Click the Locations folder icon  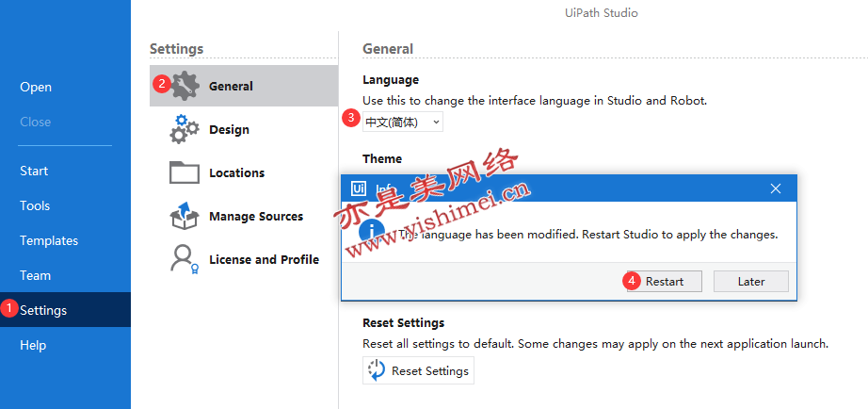[184, 172]
